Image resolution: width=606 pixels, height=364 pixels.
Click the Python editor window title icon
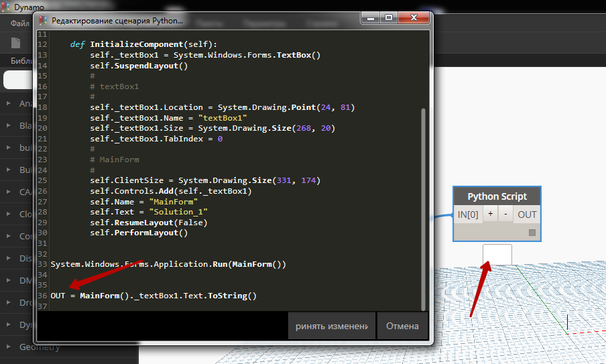pos(44,20)
